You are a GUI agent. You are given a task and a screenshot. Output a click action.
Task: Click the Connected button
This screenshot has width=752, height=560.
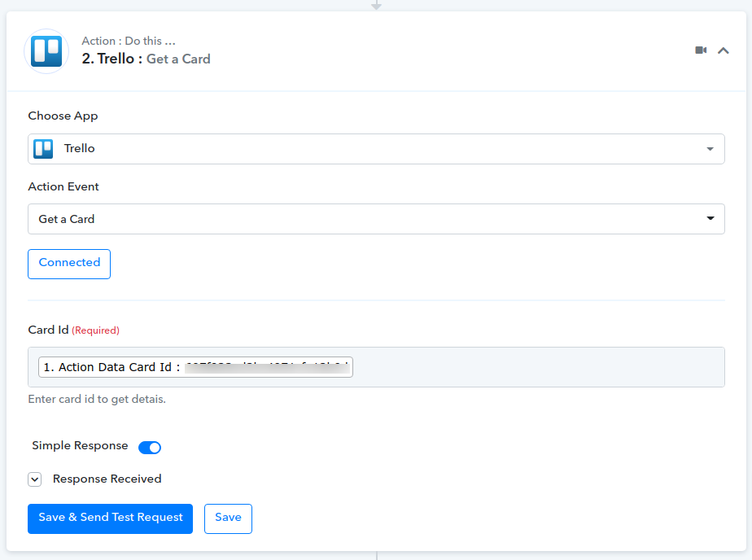click(69, 264)
